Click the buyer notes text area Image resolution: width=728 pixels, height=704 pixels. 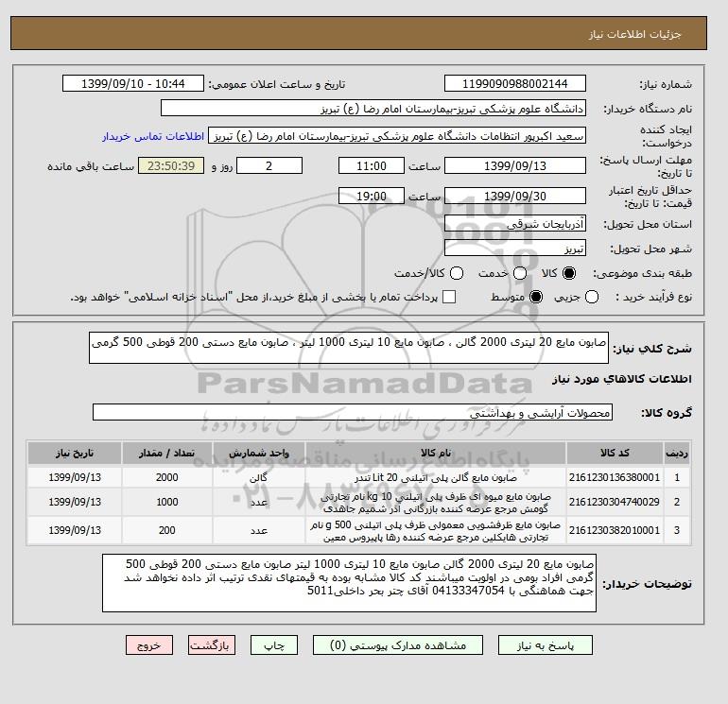[x=349, y=583]
